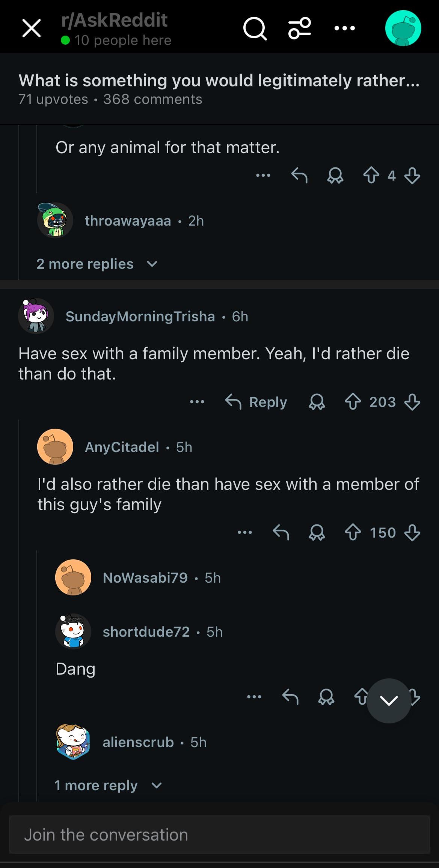The height and width of the screenshot is (868, 439).
Task: Open the search magnifier icon
Action: tap(255, 29)
